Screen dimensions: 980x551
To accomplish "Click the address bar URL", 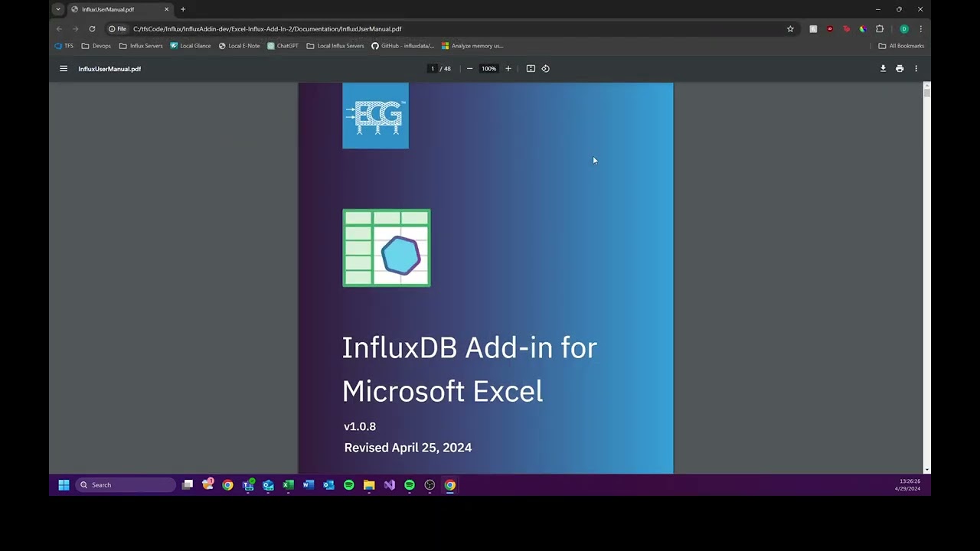I will coord(267,29).
